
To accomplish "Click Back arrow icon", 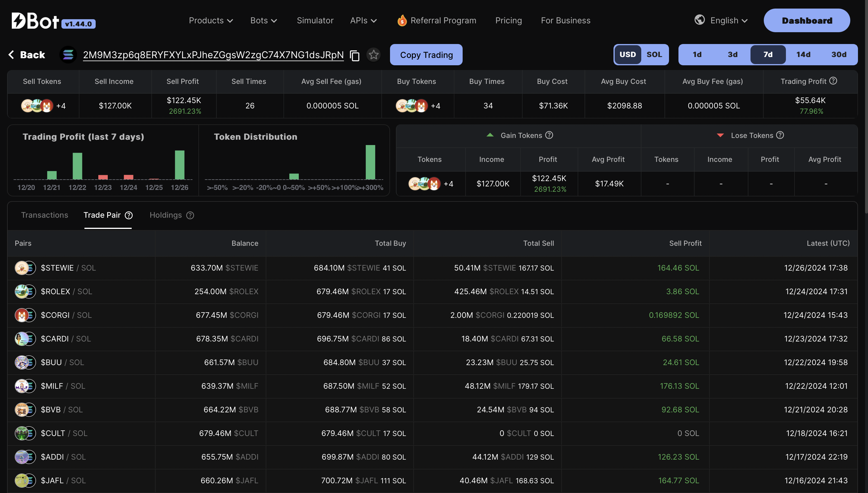I will click(x=11, y=55).
